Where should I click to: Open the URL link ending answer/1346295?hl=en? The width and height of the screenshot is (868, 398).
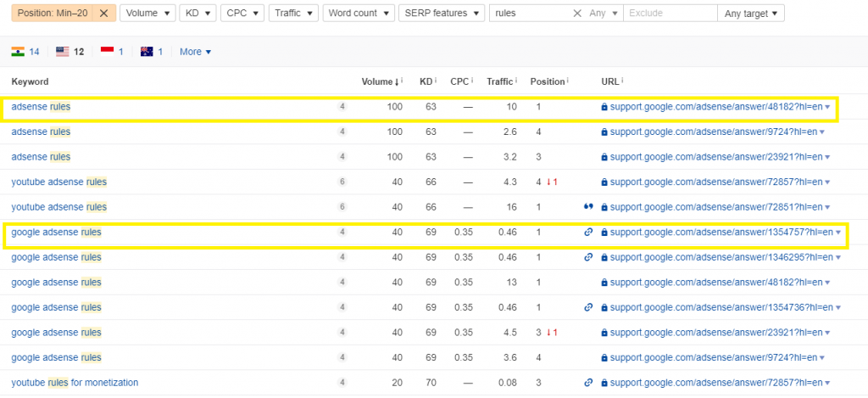click(721, 257)
